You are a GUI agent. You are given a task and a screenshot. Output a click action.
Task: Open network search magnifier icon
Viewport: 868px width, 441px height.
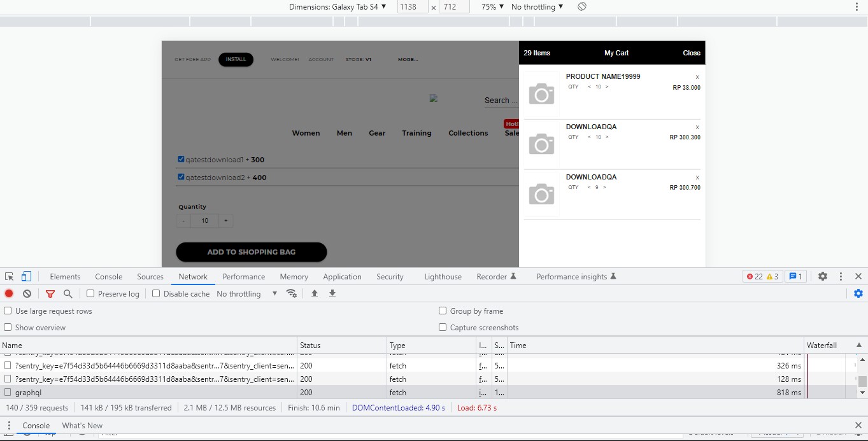pos(68,293)
